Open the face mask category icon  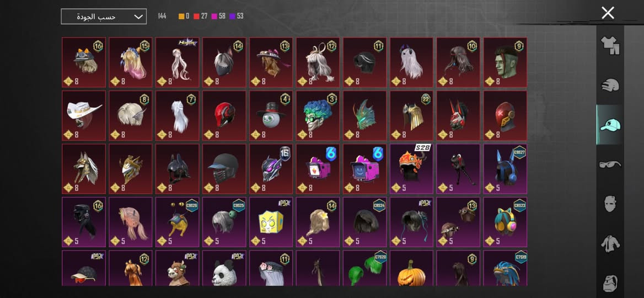tap(610, 204)
